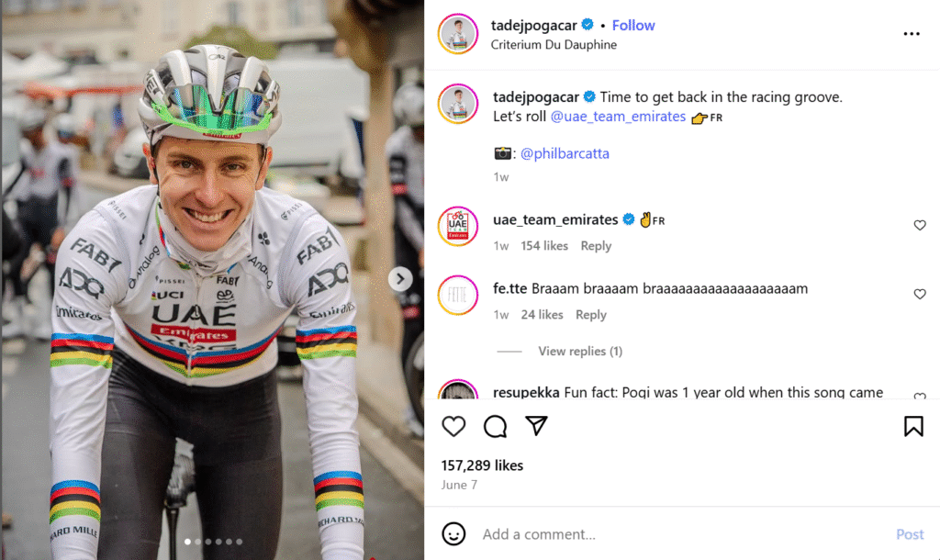Open tadejpogacar's profile picture in the header
The height and width of the screenshot is (560, 940).
pos(457,34)
